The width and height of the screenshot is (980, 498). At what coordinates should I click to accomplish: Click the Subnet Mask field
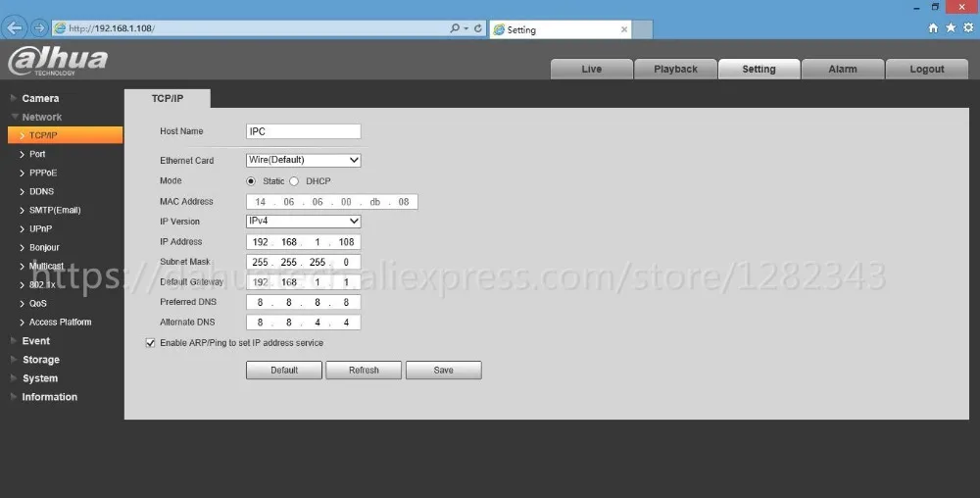(x=303, y=262)
